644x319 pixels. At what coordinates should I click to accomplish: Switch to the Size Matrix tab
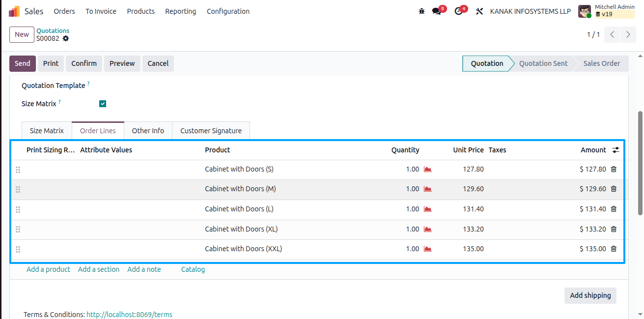[x=47, y=131]
